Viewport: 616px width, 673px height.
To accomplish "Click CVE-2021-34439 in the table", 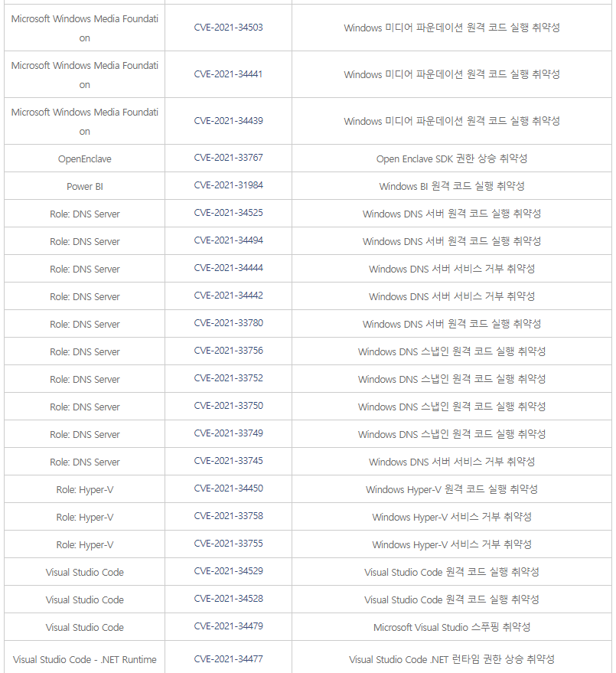I will [x=228, y=121].
